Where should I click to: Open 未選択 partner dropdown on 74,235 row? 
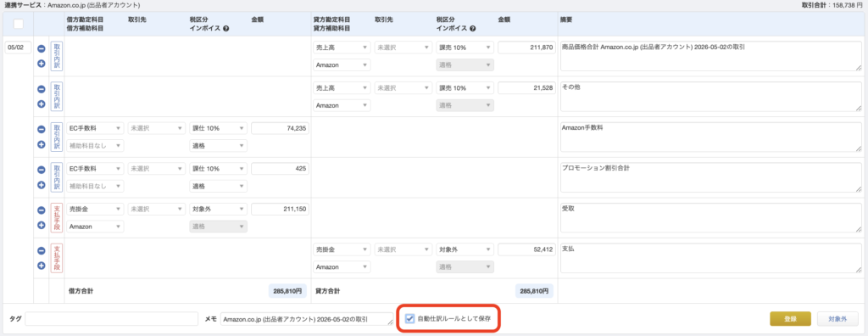click(x=157, y=129)
